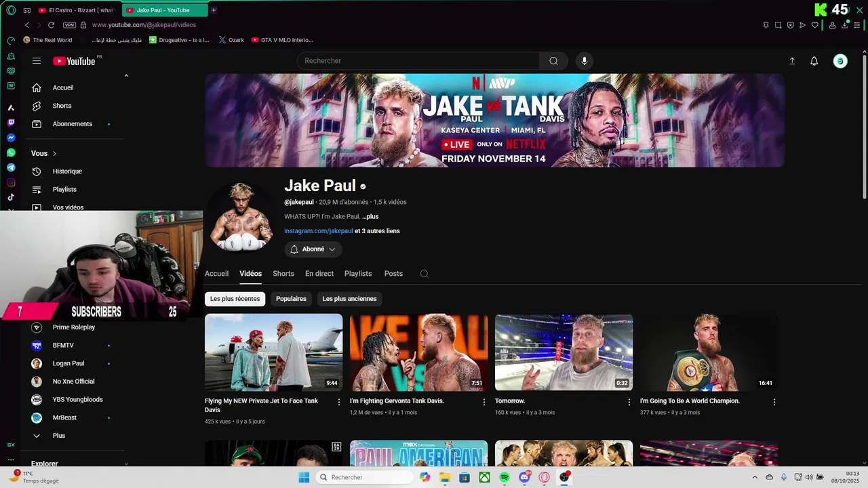The height and width of the screenshot is (488, 868).
Task: Show hidden system tray icons
Action: click(755, 477)
